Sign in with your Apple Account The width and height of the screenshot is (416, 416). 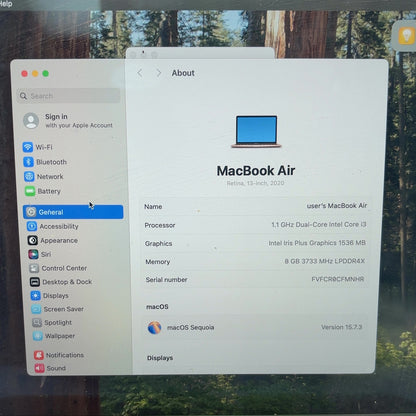[68, 121]
